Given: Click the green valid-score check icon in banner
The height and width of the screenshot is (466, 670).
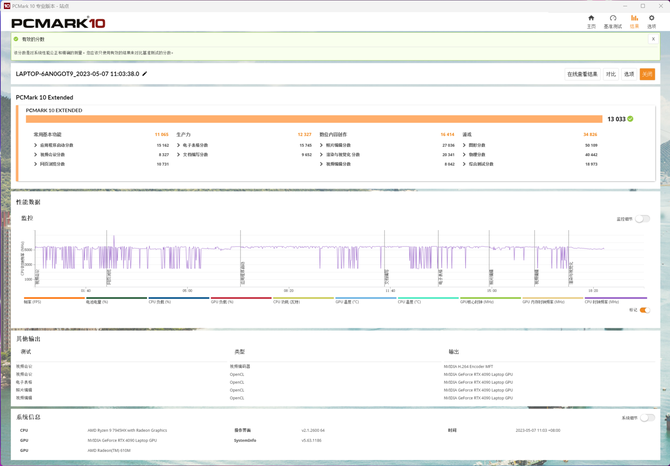Looking at the screenshot, I should click(16, 39).
